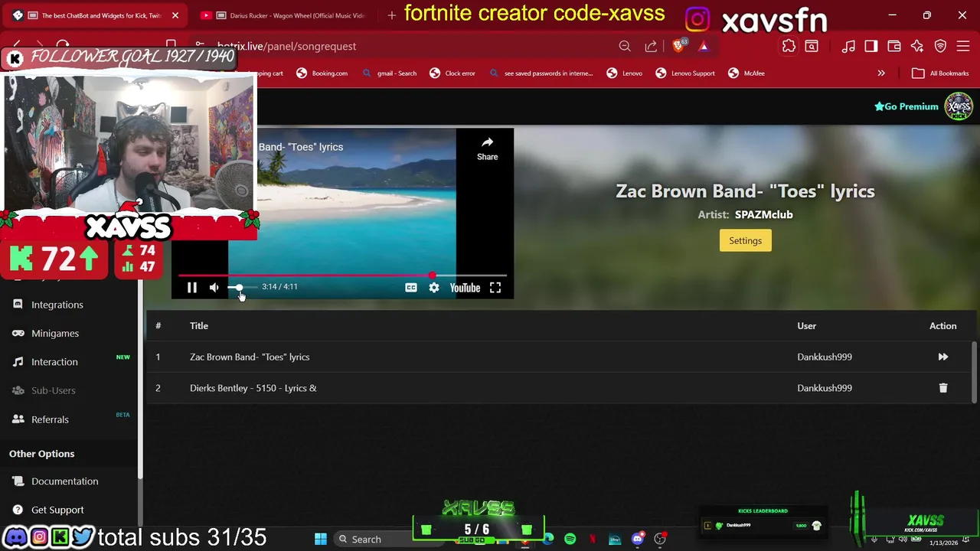This screenshot has width=980, height=551.
Task: Select Dierks Bentley 5150 song title
Action: click(x=253, y=388)
